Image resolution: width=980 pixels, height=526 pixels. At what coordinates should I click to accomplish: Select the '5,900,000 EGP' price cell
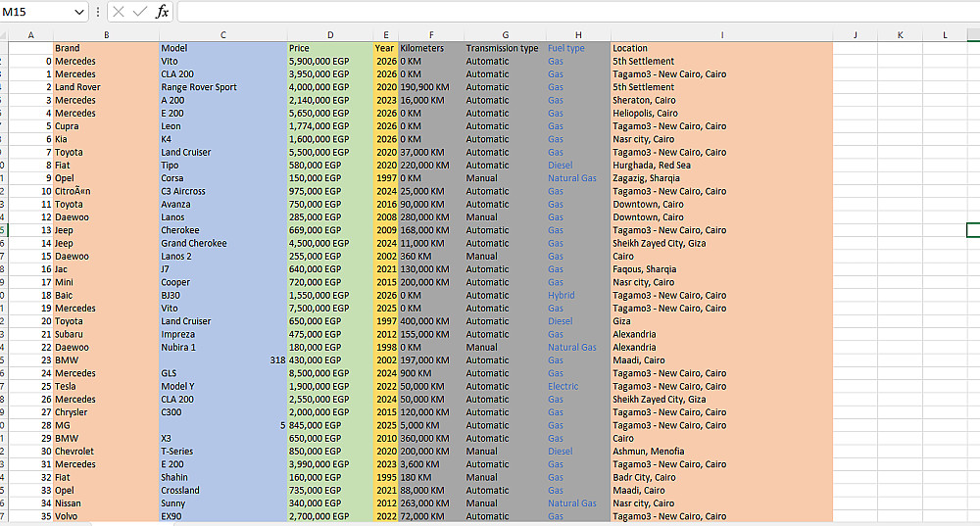coord(330,62)
